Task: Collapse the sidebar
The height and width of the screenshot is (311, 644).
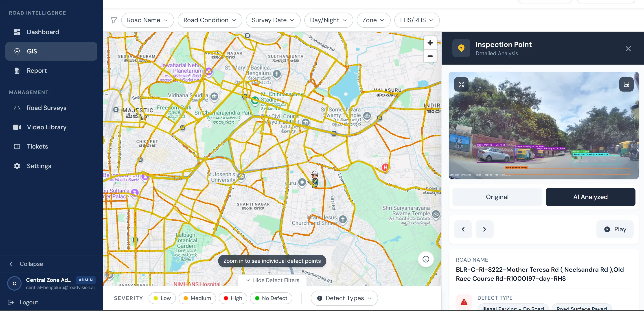Action: tap(26, 264)
